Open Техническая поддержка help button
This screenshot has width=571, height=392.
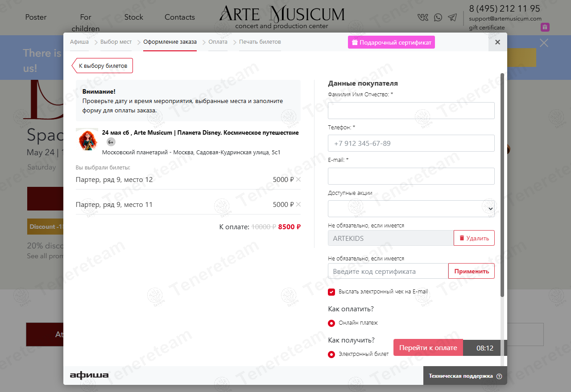pos(465,376)
